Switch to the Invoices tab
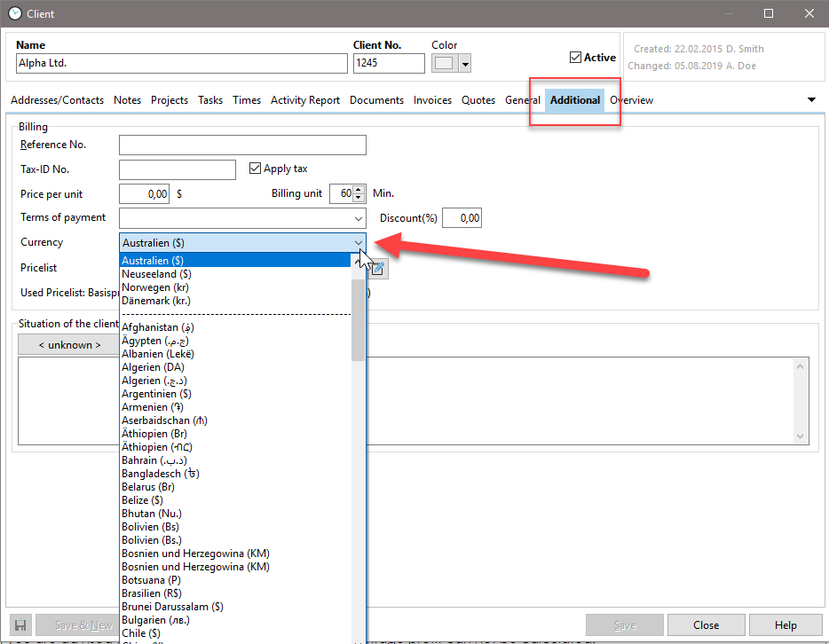Screen dimensions: 829x644 [x=432, y=100]
